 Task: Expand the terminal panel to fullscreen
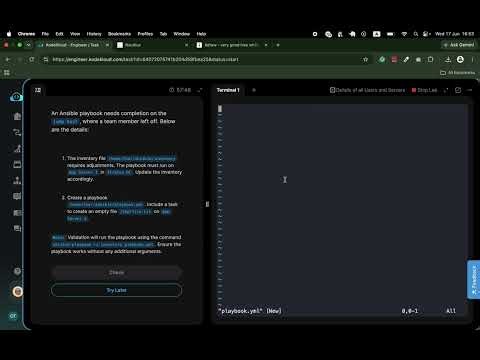446,90
